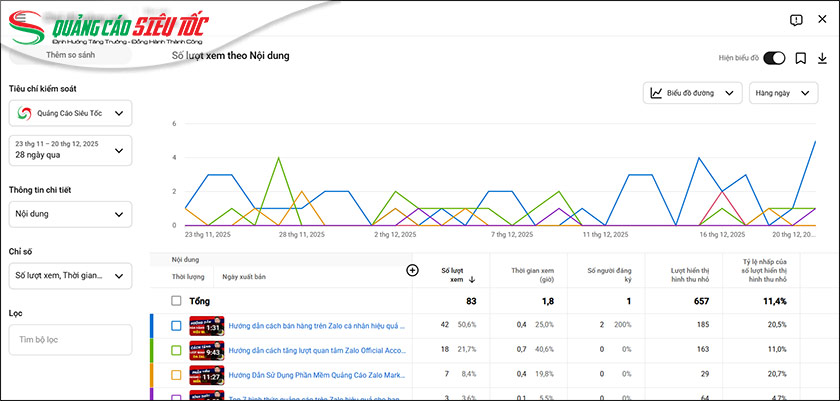Click the plus icon to add metric column
This screenshot has height=401, width=840.
click(411, 270)
